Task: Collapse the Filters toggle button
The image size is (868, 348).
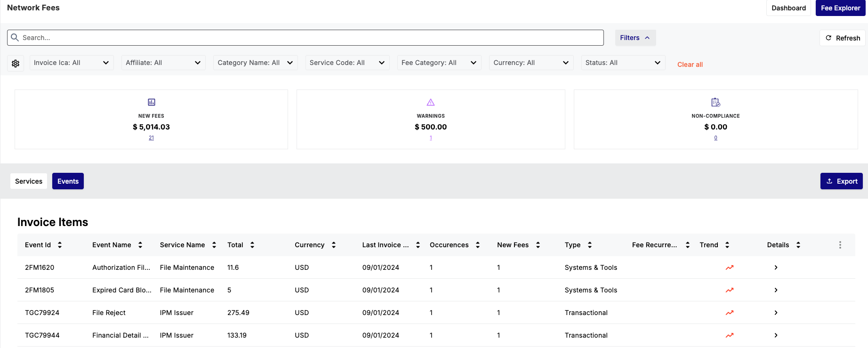Action: point(635,38)
